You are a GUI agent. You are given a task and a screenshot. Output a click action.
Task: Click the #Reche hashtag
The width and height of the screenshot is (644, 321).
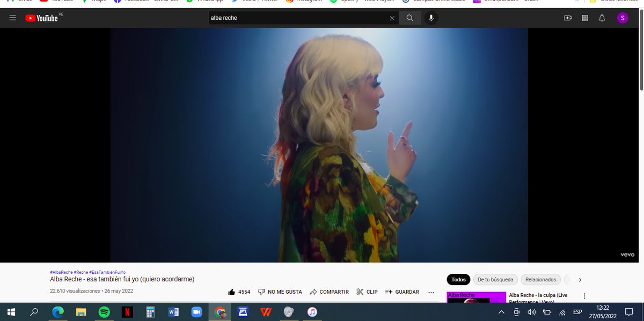tap(81, 272)
